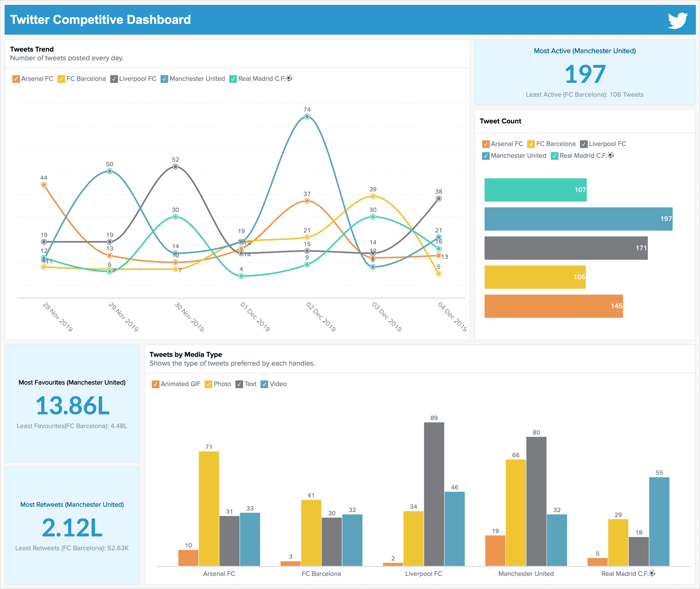Screen dimensions: 700x589
Task: Click Manchester United Text bar labeled 80
Action: point(536,501)
